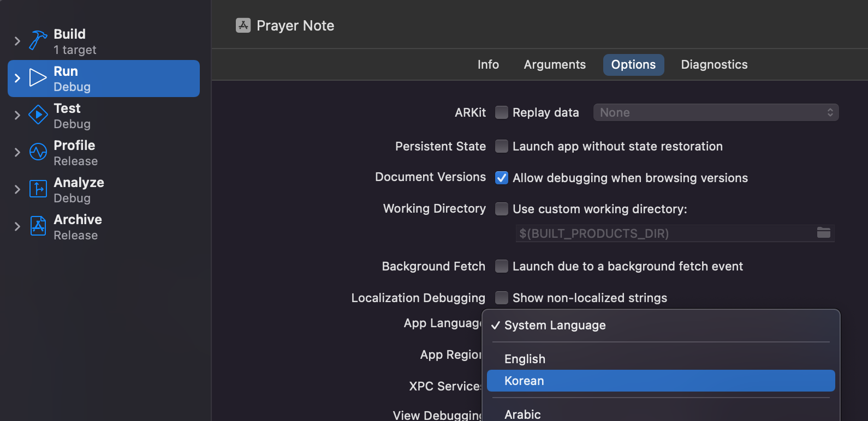The height and width of the screenshot is (421, 868).
Task: Select the Run Debug scheme action
Action: click(x=104, y=79)
